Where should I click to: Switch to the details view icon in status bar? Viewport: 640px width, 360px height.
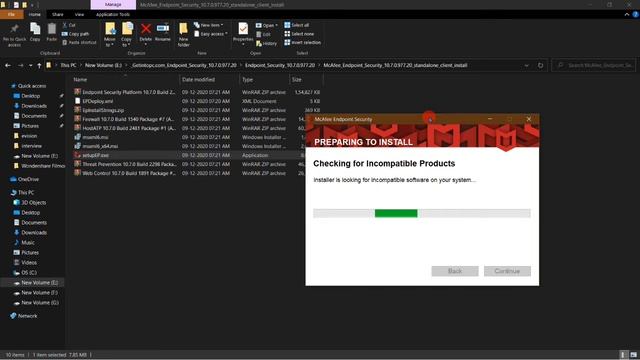[x=623, y=355]
